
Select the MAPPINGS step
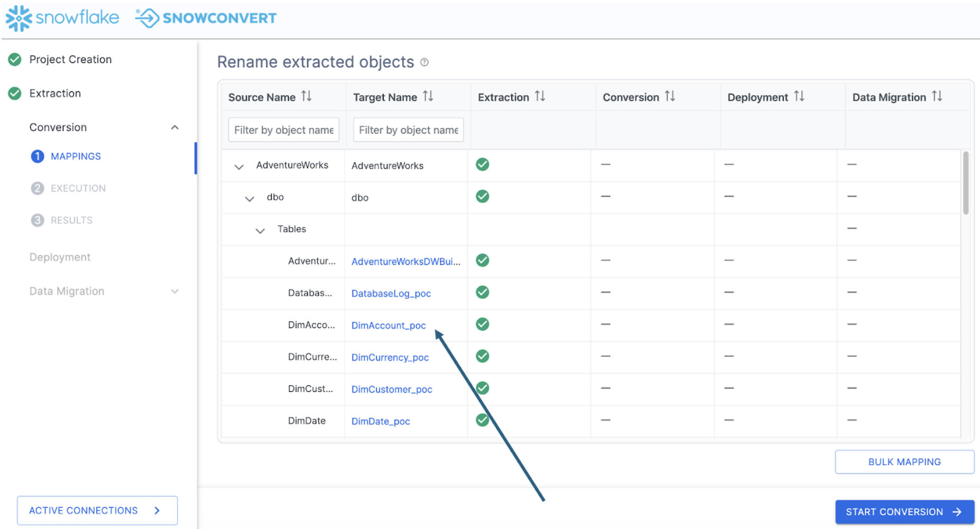pyautogui.click(x=76, y=156)
